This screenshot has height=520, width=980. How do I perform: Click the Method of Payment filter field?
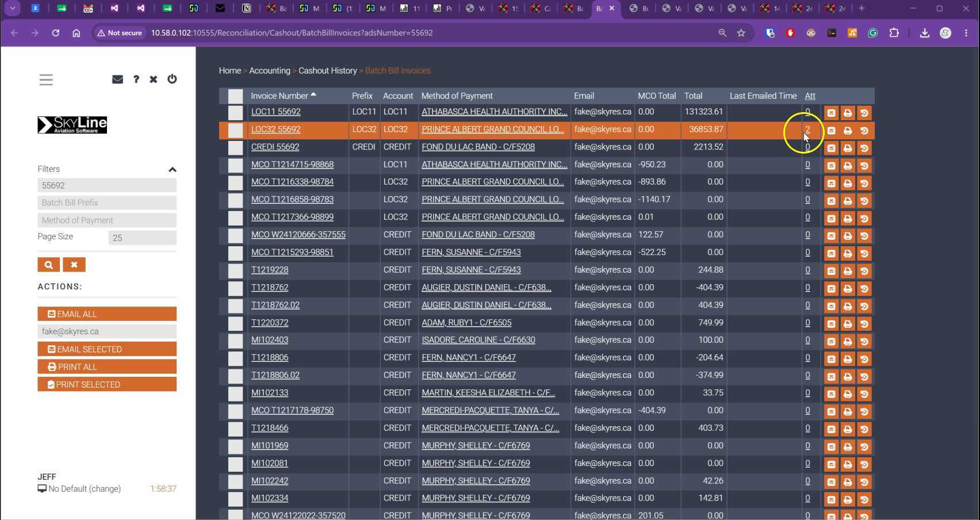pyautogui.click(x=107, y=220)
